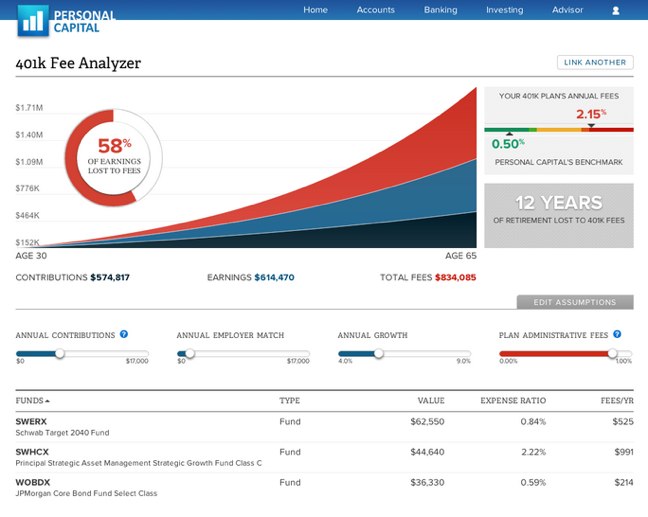The height and width of the screenshot is (517, 648).
Task: Click the Edit Assumptions button
Action: tap(574, 302)
